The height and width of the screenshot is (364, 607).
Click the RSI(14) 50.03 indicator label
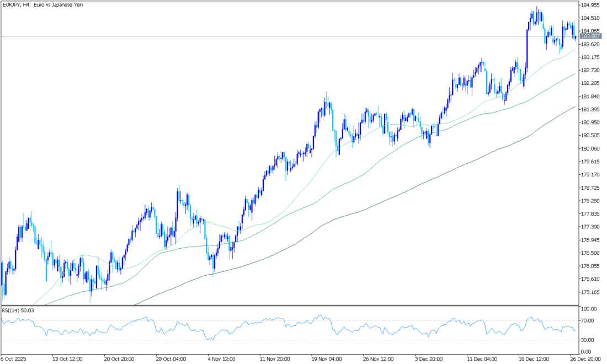18,311
